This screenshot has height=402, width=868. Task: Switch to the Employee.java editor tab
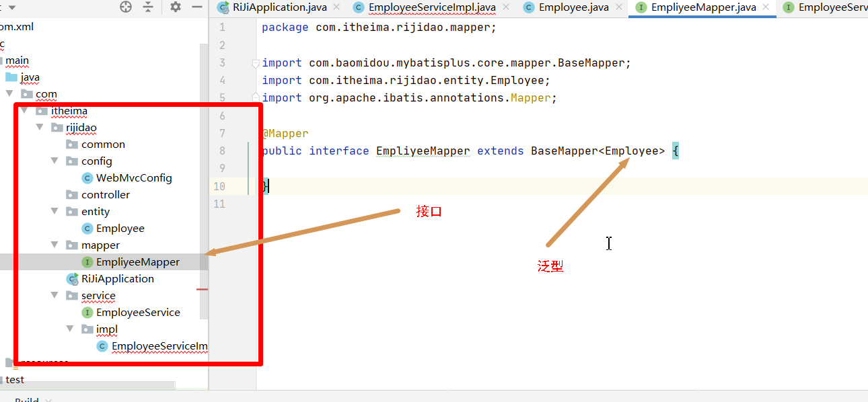pyautogui.click(x=573, y=7)
